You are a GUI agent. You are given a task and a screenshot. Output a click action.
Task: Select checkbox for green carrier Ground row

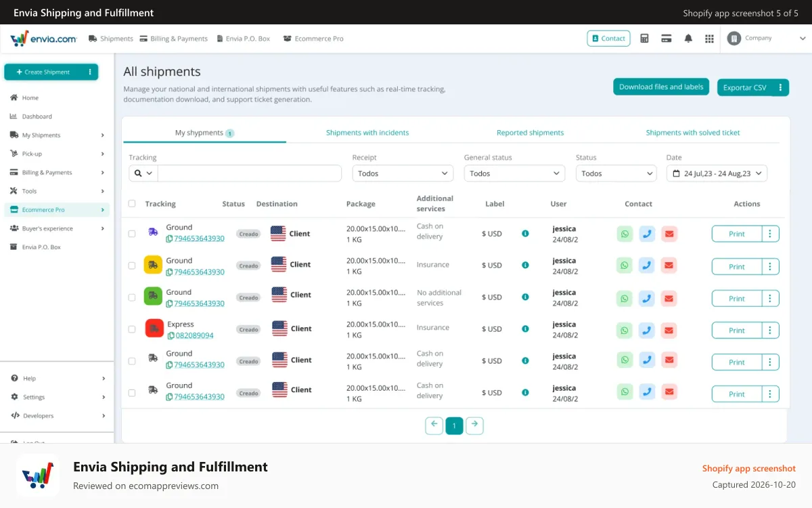[132, 297]
